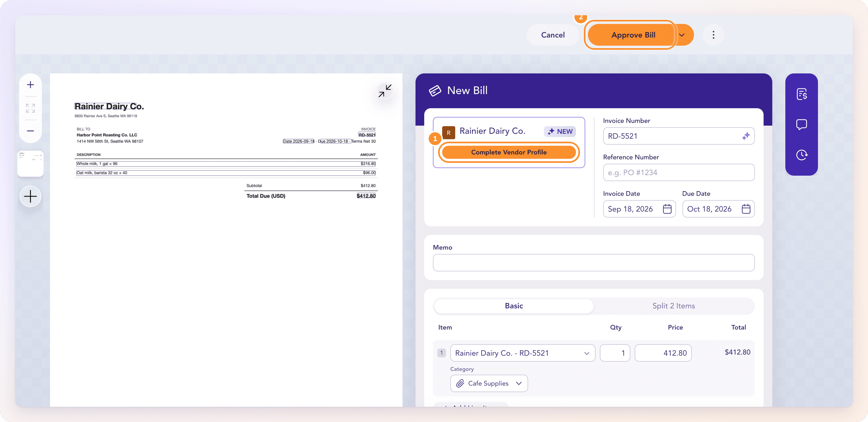Screen dimensions: 868x422
Task: Expand the Approve Bill dropdown arrow
Action: pos(681,35)
